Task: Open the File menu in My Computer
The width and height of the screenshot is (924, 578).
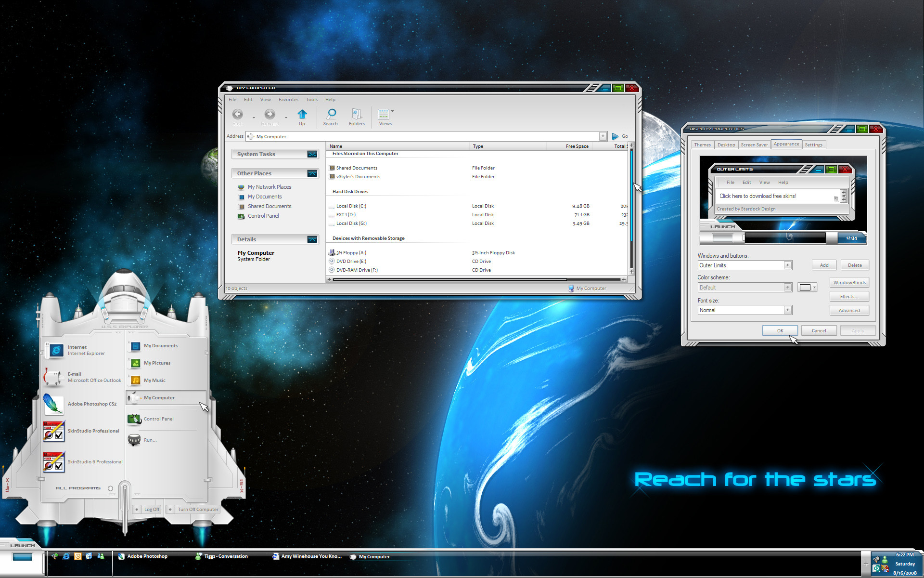Action: point(232,100)
